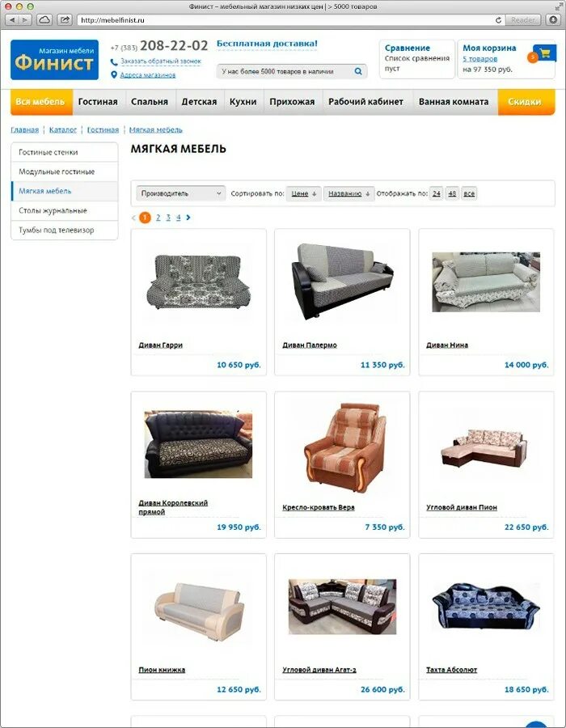Sort products by Названию
Viewport: 566px width, 728px height.
coord(348,193)
